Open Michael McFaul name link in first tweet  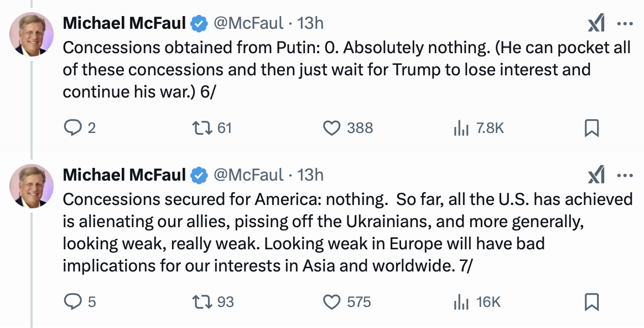(x=124, y=23)
